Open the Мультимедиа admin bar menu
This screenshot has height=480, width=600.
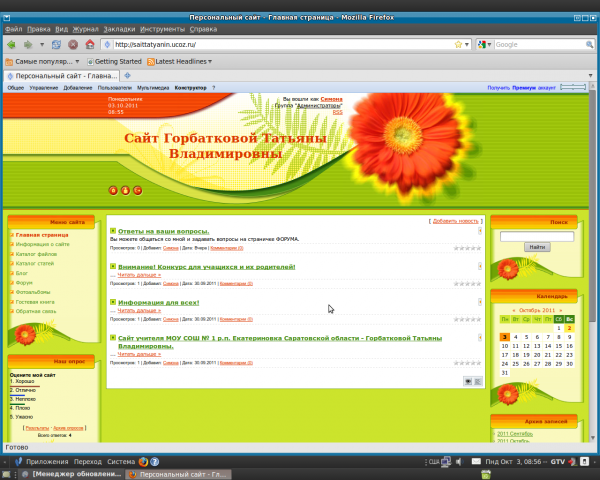click(153, 88)
